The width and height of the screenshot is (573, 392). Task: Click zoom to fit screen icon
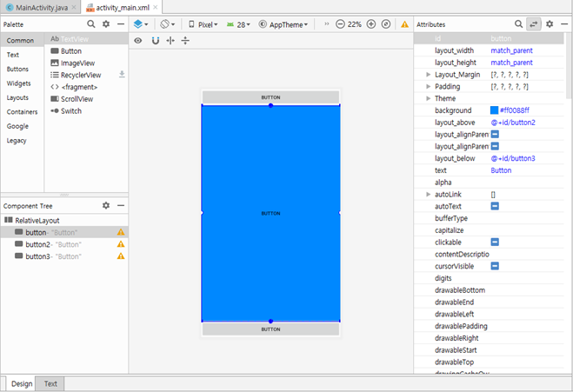pos(386,24)
